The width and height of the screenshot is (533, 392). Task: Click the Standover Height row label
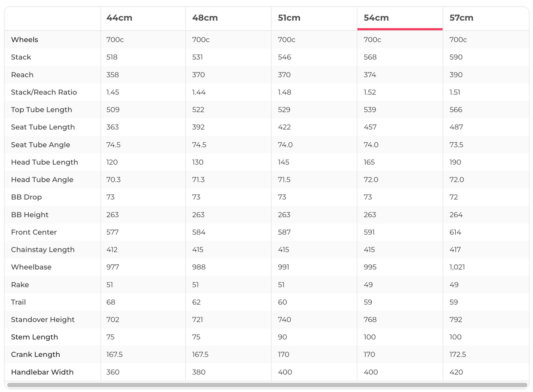(x=43, y=320)
